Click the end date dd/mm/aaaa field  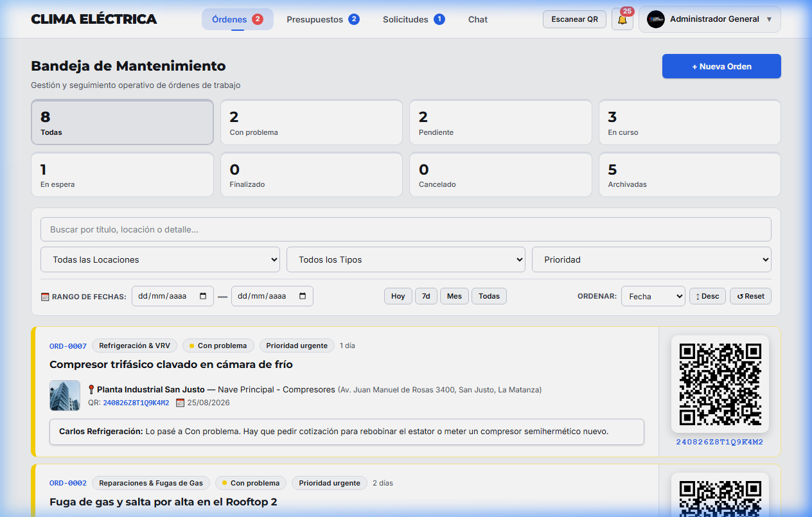[x=272, y=296]
